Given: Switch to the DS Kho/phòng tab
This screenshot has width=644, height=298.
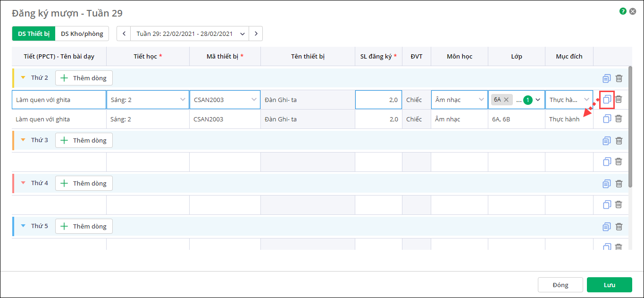Looking at the screenshot, I should (82, 34).
